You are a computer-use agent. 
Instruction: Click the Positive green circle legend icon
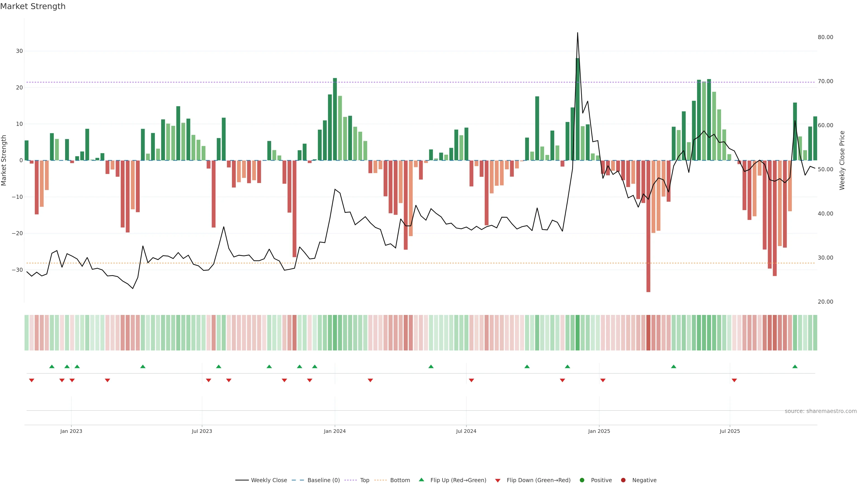[x=582, y=480]
